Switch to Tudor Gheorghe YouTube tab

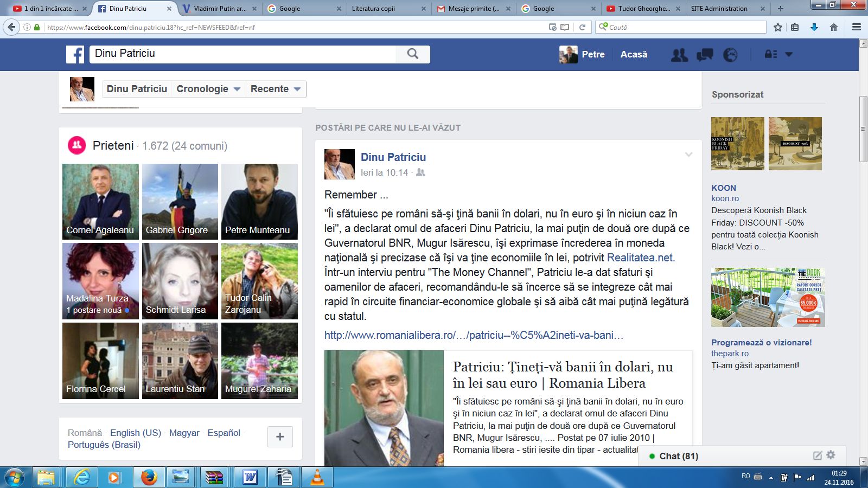pos(642,8)
